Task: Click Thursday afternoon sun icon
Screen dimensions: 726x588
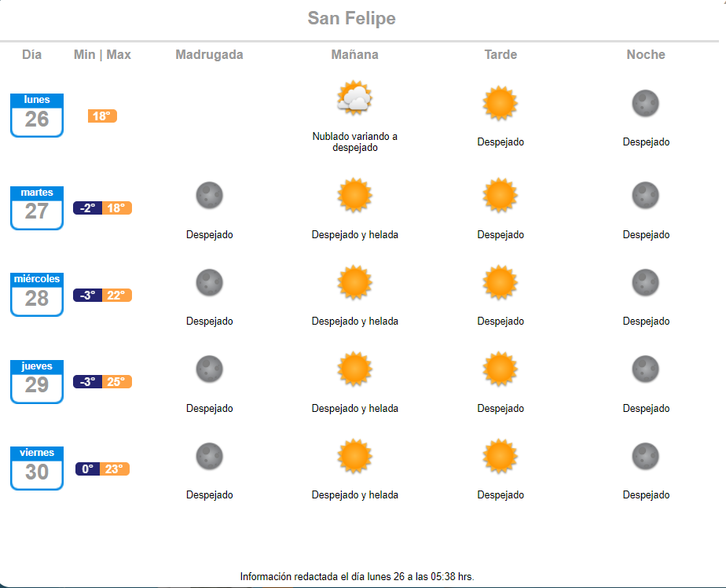Action: click(x=500, y=369)
